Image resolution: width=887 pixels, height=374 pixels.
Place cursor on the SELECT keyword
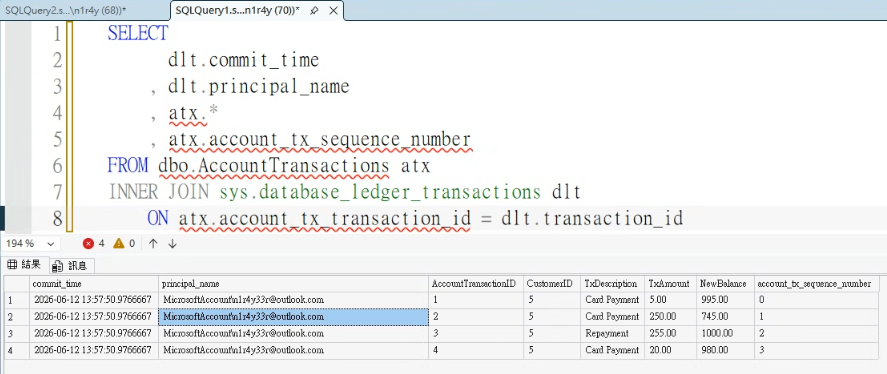(x=137, y=33)
